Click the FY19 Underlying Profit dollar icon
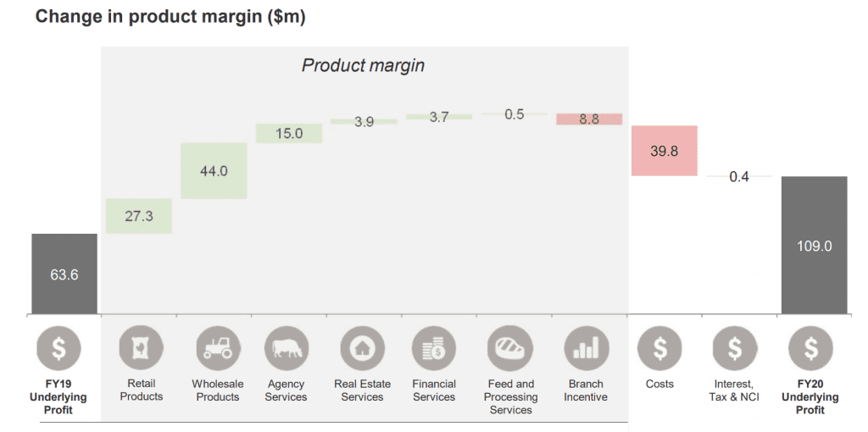Viewport: 868px width, 432px height. (58, 349)
